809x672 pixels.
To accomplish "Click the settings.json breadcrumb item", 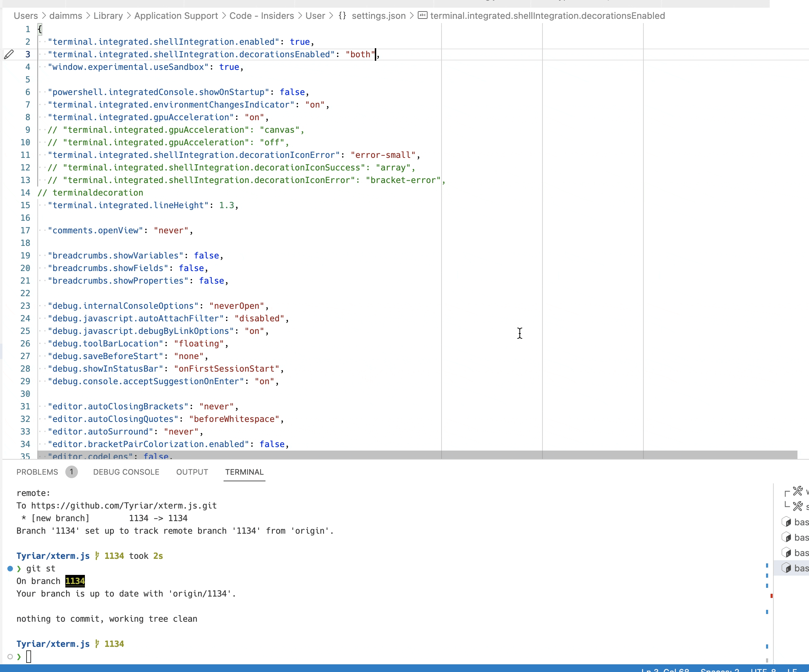I will (x=372, y=16).
